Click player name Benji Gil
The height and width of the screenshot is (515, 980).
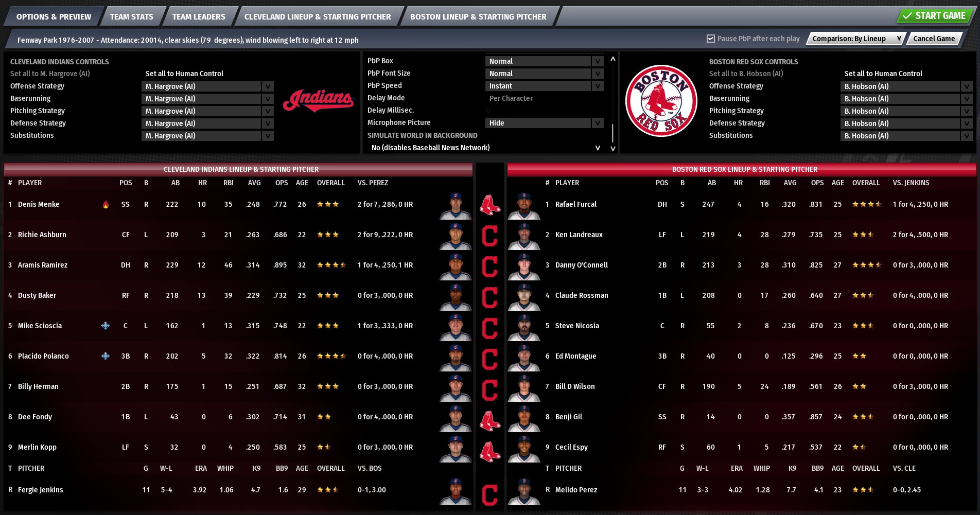pyautogui.click(x=569, y=417)
